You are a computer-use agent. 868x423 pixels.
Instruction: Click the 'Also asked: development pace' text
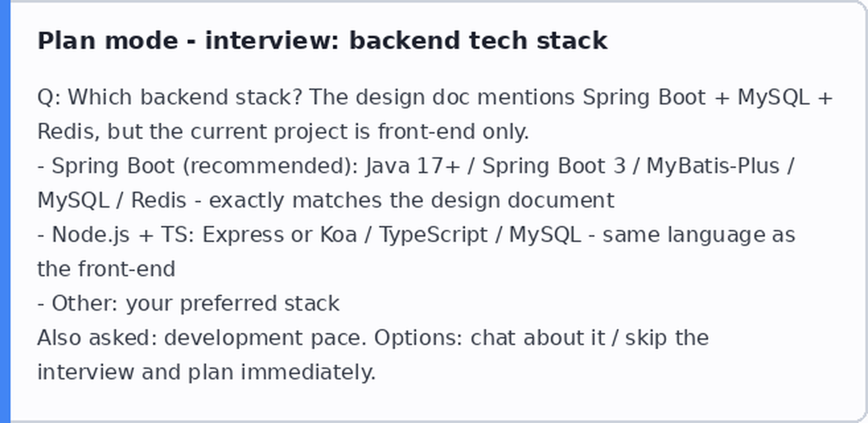click(201, 338)
